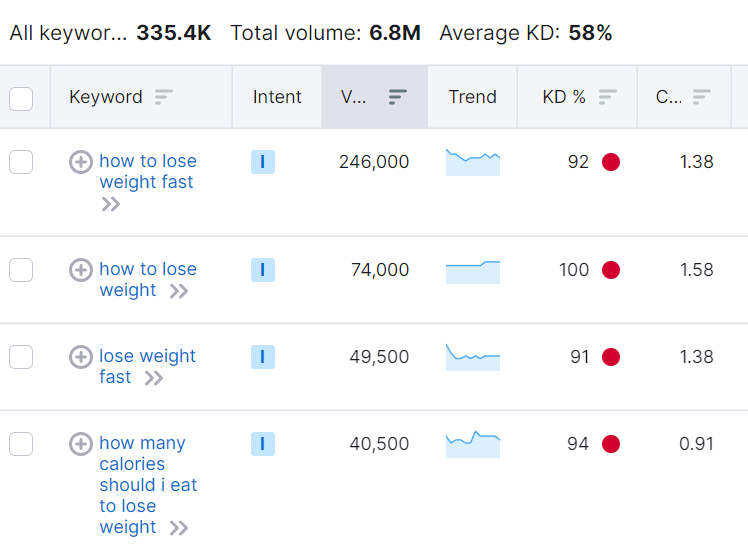Select checkbox for 'how many calories' row

coord(21,444)
